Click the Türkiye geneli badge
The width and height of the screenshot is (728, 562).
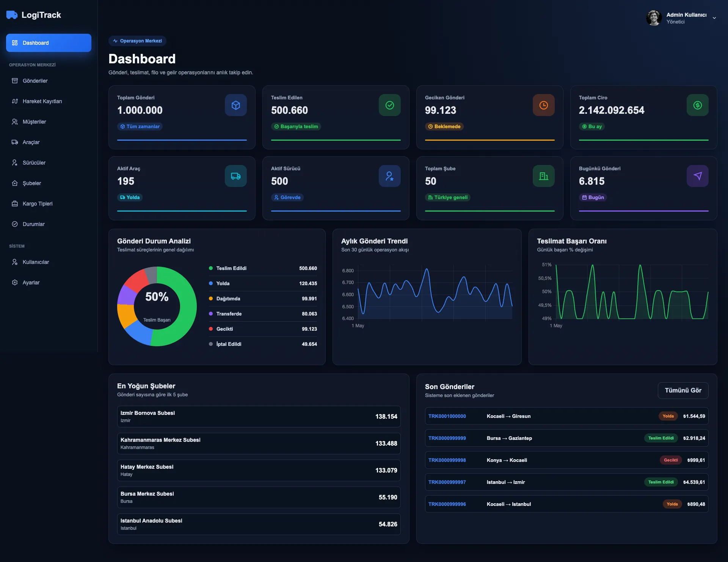[x=448, y=198]
